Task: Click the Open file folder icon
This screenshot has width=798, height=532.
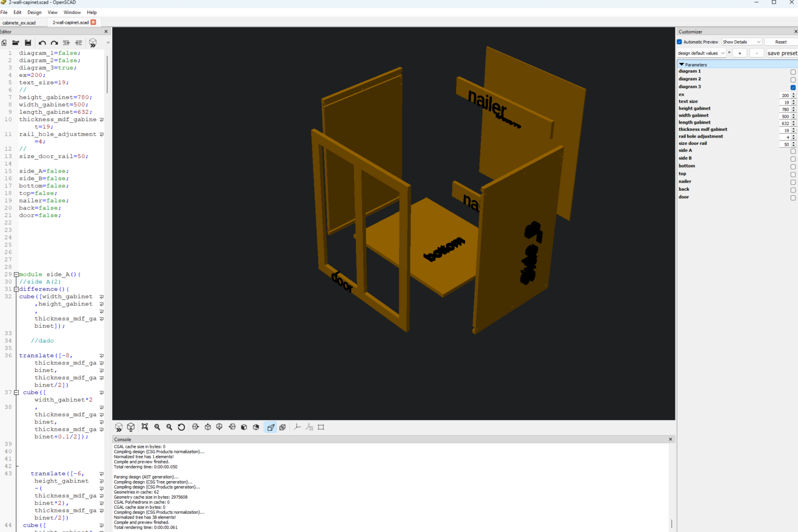Action: 16,43
